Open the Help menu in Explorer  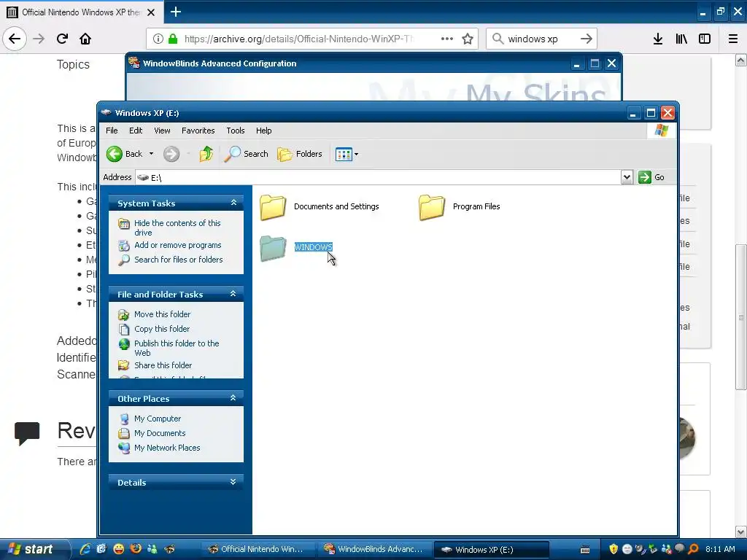[x=263, y=131]
